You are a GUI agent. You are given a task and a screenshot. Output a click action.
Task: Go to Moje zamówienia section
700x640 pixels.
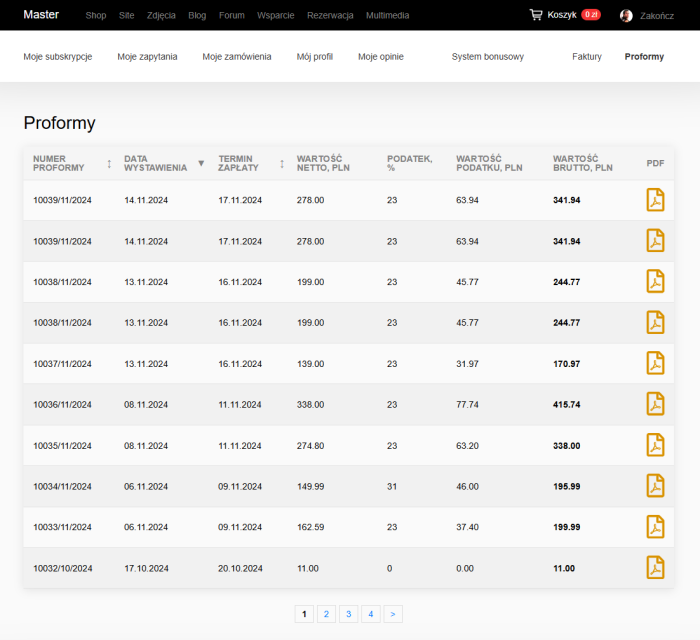[x=236, y=57]
